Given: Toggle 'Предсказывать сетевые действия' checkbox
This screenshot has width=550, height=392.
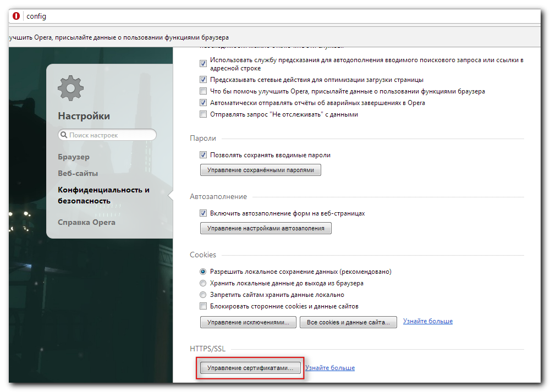Looking at the screenshot, I should [x=203, y=80].
